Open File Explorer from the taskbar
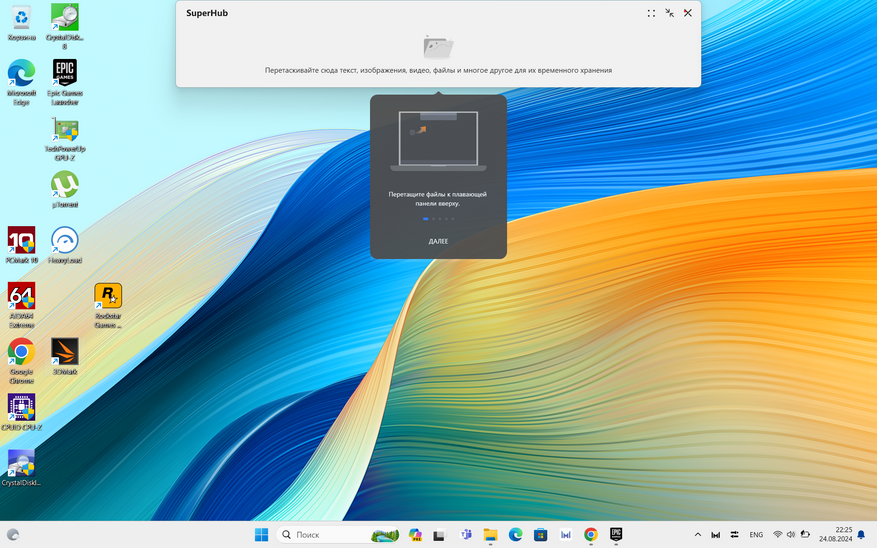This screenshot has height=548, width=877. click(490, 535)
